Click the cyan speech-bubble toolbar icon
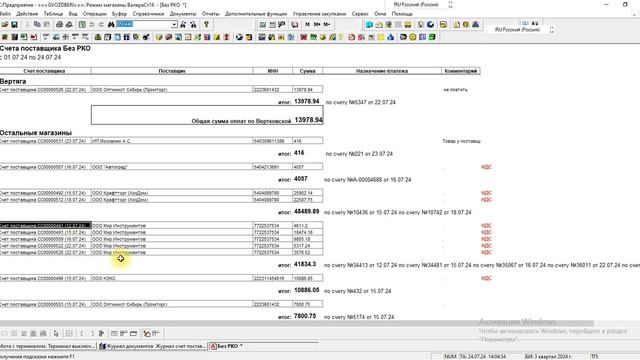Viewport: 640px width, 360px height. pos(369,24)
